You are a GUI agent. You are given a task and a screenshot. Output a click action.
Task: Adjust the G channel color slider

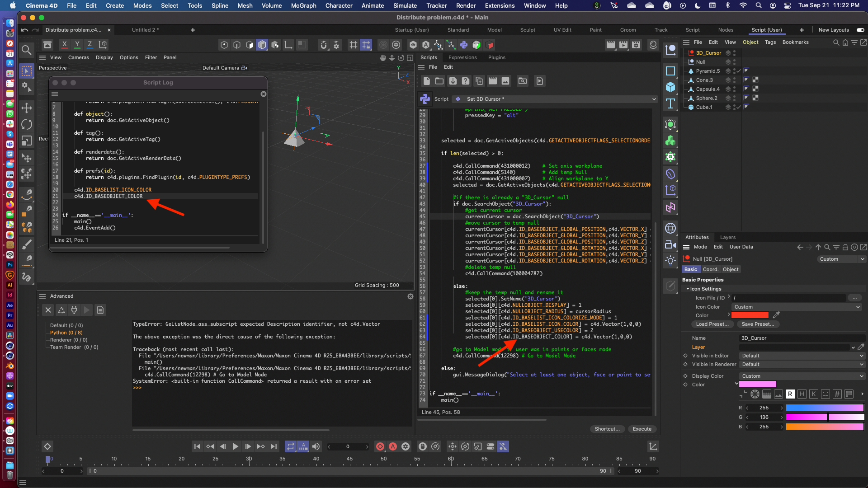825,417
